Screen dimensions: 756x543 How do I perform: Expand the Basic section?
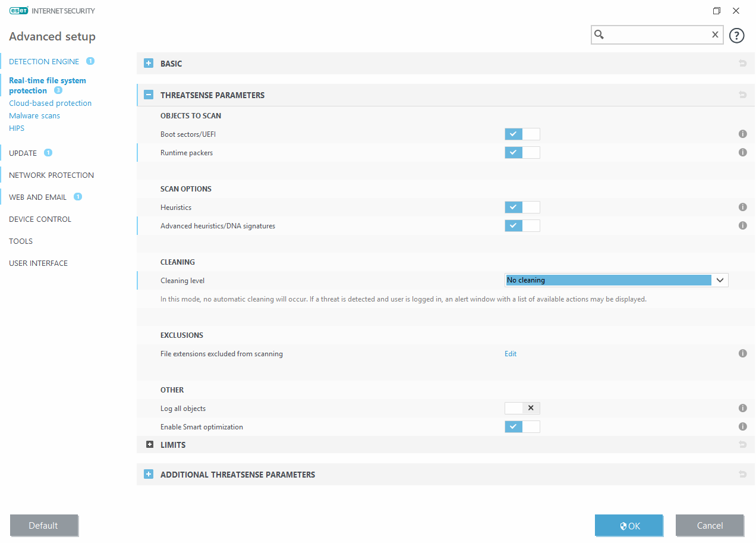[x=149, y=64]
